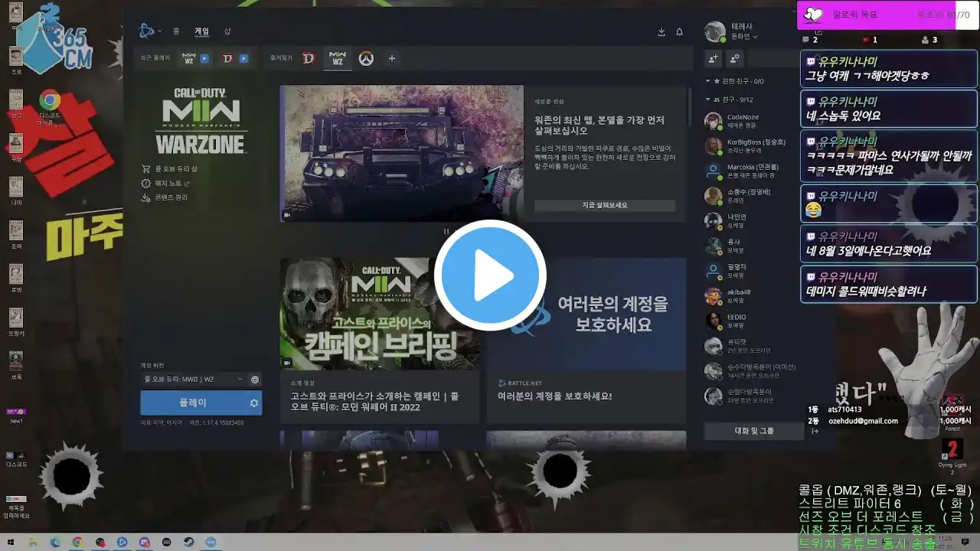
Task: Open the Windows Start menu
Action: click(11, 543)
